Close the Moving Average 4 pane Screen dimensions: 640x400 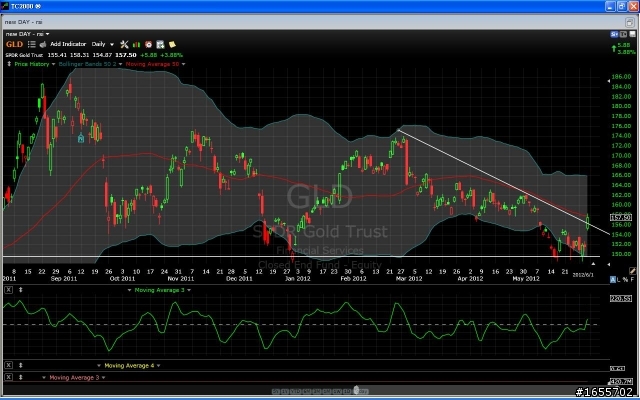coord(9,365)
